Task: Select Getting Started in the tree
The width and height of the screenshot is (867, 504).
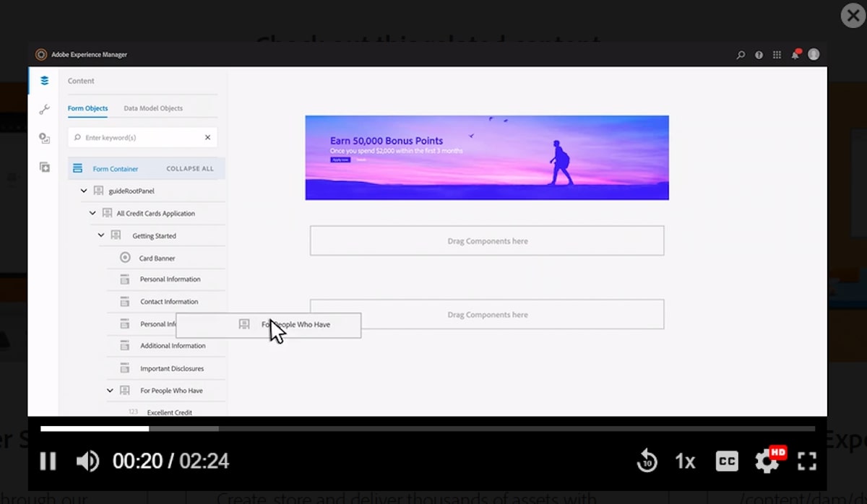Action: coord(154,236)
